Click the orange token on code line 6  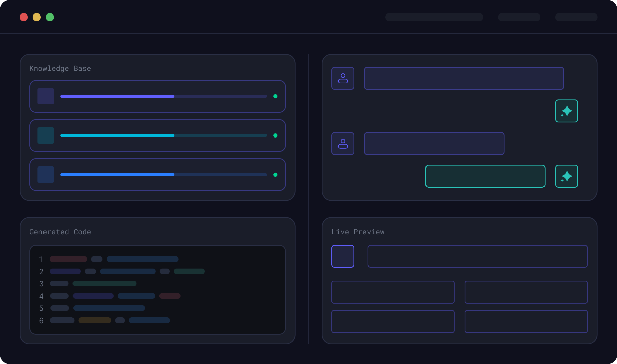tap(95, 320)
